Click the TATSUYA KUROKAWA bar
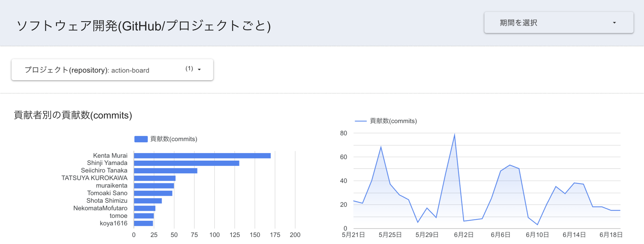This screenshot has height=244, width=644. (155, 178)
